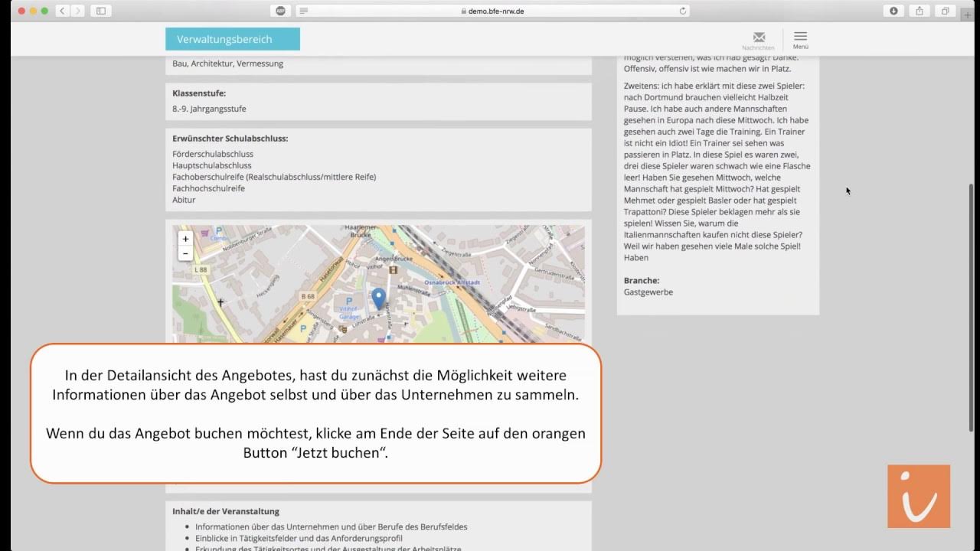Click the "Gastgewerbe" value

point(648,292)
